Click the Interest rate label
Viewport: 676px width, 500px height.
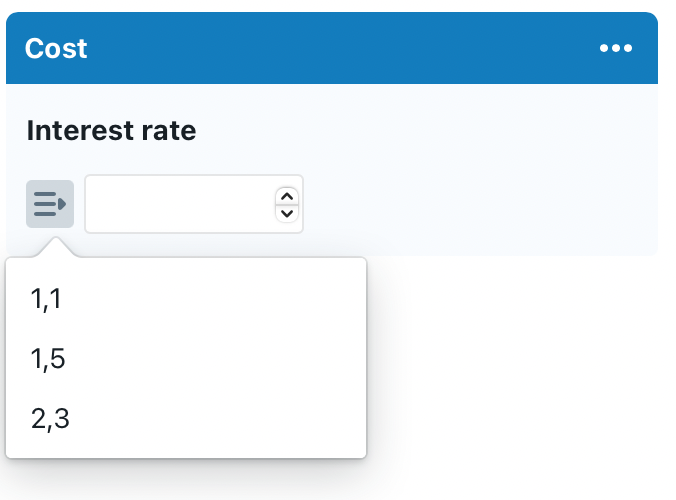coord(111,131)
